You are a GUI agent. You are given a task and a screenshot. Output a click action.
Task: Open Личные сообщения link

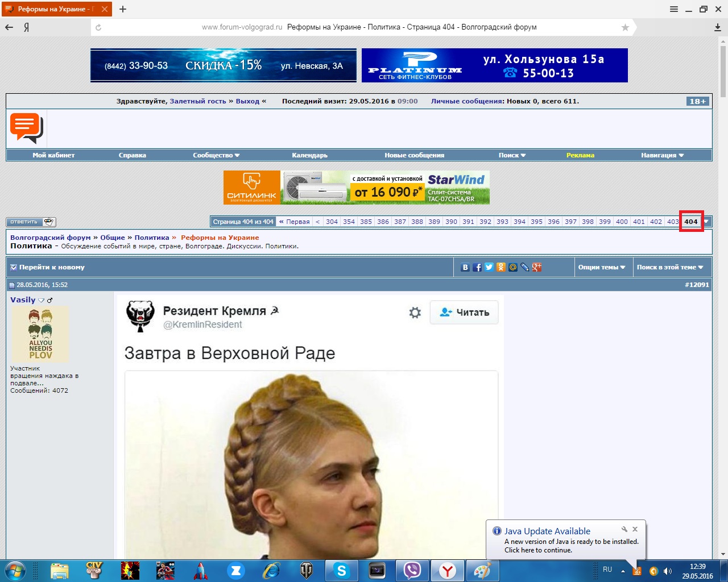click(x=467, y=101)
